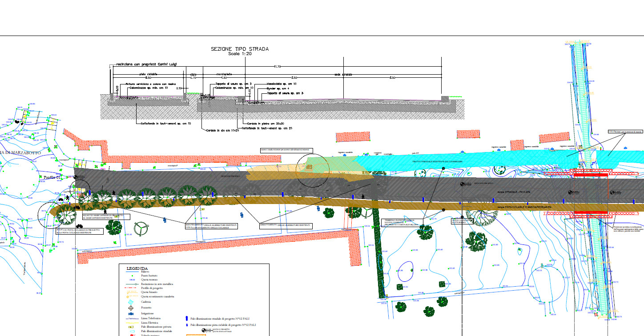Viewport: 644px width, 336px height.
Task: Click the 'Profilo di progetto' legend entry
Action: (x=153, y=288)
